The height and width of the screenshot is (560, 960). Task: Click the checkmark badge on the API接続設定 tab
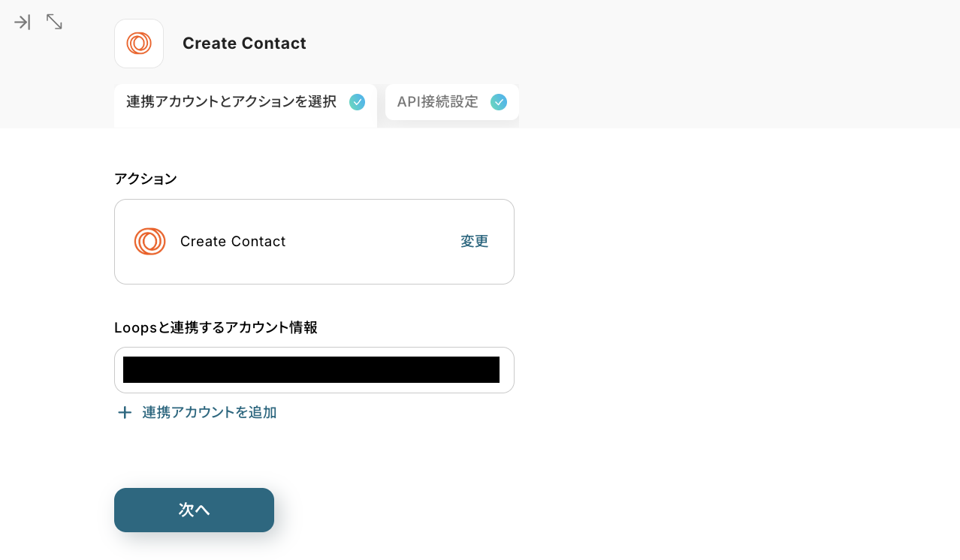point(499,102)
